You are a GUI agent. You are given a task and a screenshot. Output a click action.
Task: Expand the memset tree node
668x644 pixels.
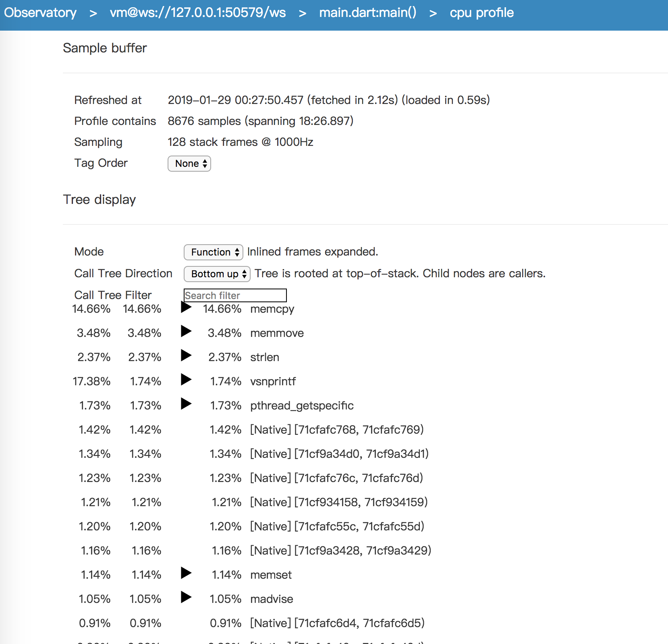point(186,573)
